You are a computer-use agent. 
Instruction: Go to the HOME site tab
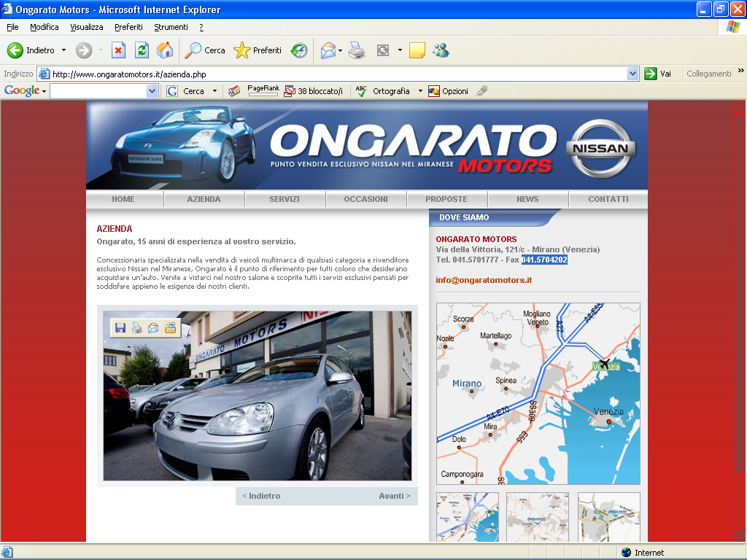tap(123, 199)
